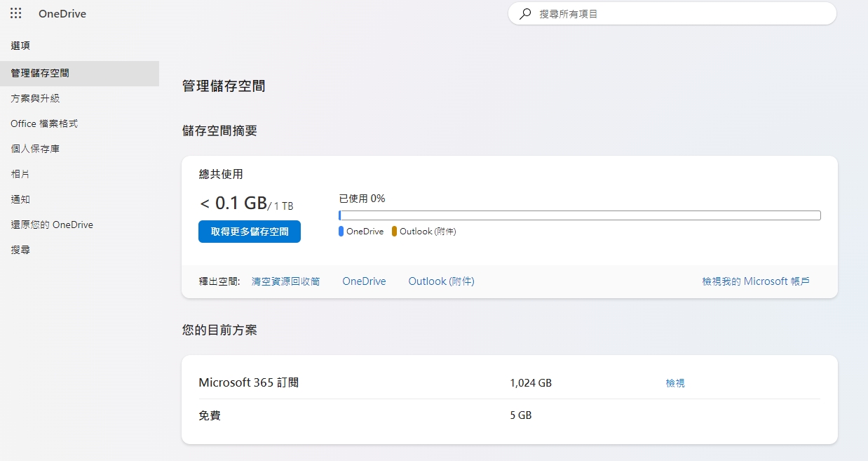Open the 搜尋 section in the sidebar
This screenshot has width=868, height=461.
pos(20,250)
